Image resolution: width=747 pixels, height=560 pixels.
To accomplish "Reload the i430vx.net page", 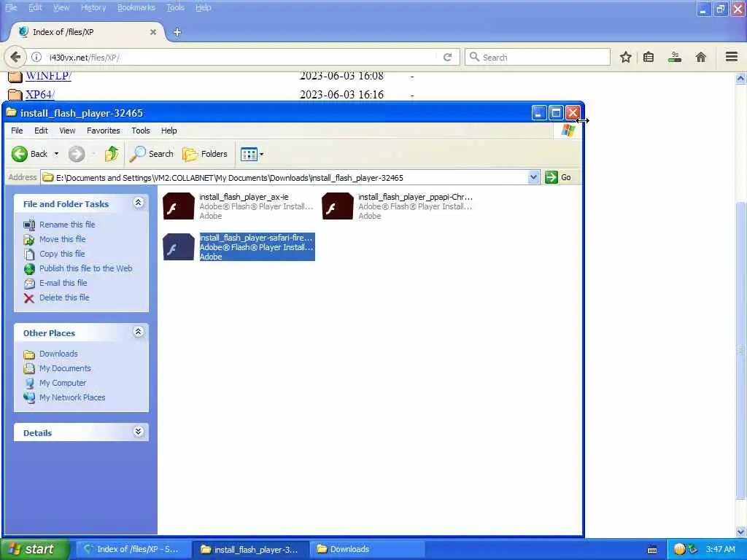I will pyautogui.click(x=447, y=57).
